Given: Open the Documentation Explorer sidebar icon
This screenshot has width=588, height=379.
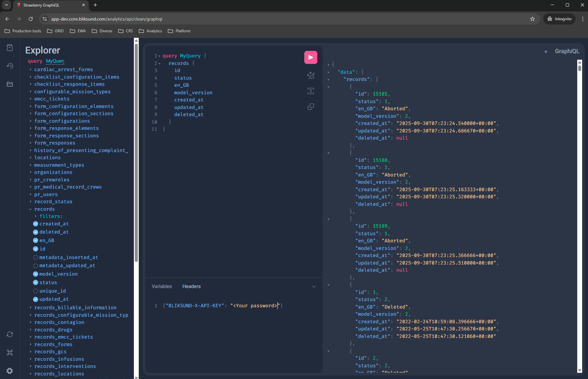Looking at the screenshot, I should [10, 48].
